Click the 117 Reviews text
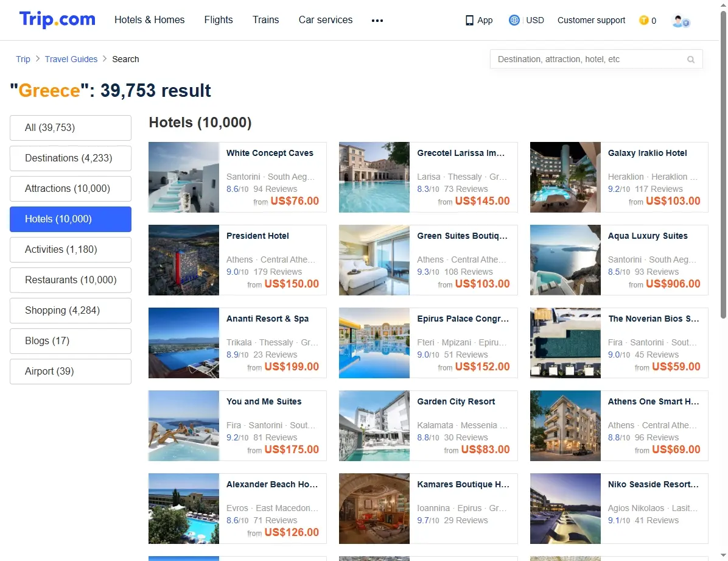The height and width of the screenshot is (561, 728). (659, 189)
